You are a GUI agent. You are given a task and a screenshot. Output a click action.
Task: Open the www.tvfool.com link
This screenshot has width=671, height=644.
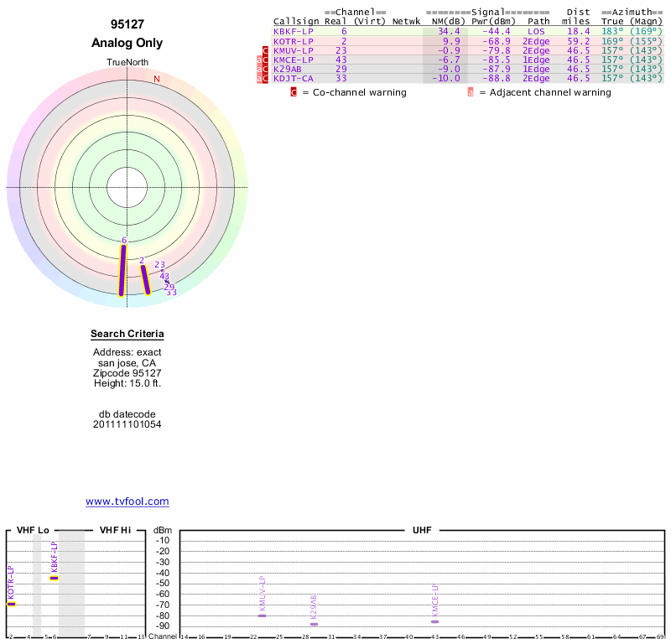point(127,501)
